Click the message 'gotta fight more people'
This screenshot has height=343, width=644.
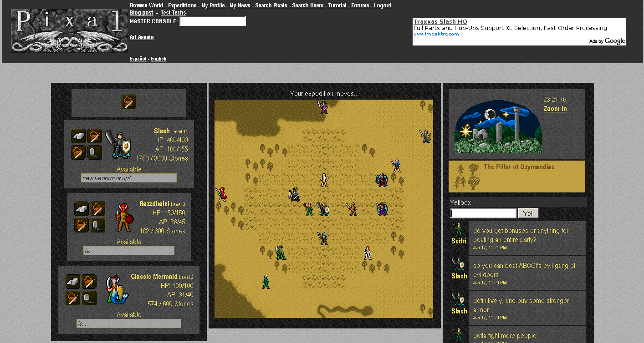(x=505, y=336)
